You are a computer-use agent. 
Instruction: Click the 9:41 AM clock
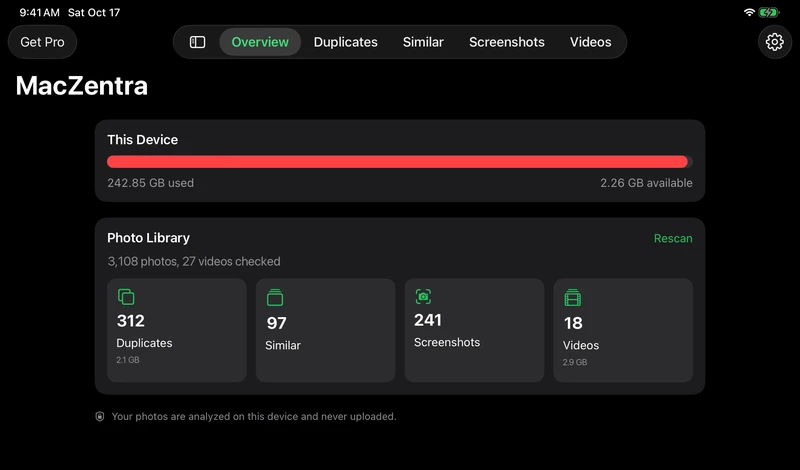[x=39, y=12]
